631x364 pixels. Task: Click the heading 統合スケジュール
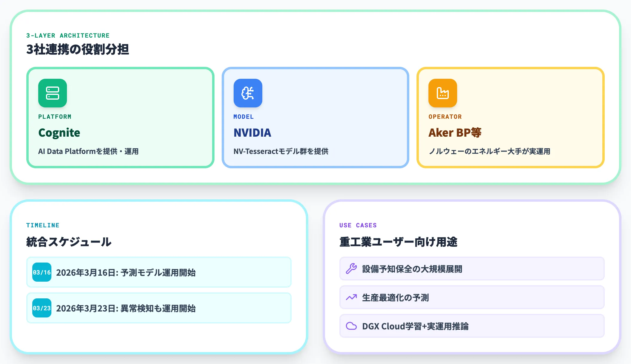pos(69,242)
